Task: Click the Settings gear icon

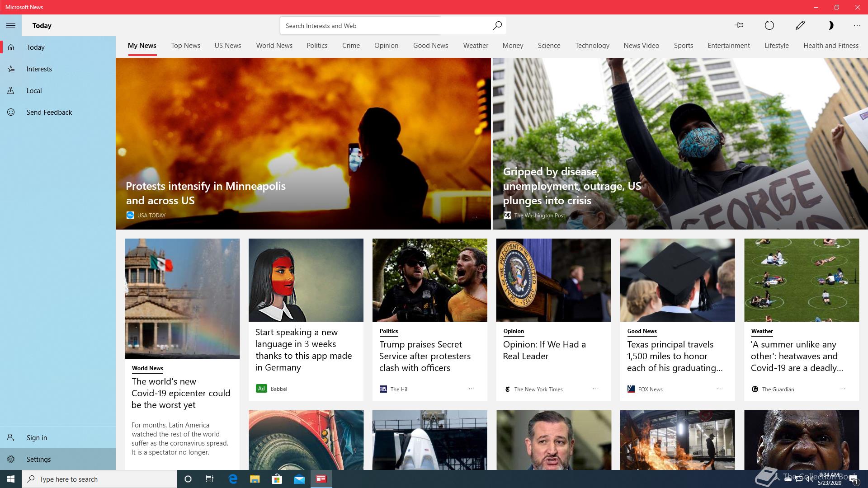Action: coord(11,459)
